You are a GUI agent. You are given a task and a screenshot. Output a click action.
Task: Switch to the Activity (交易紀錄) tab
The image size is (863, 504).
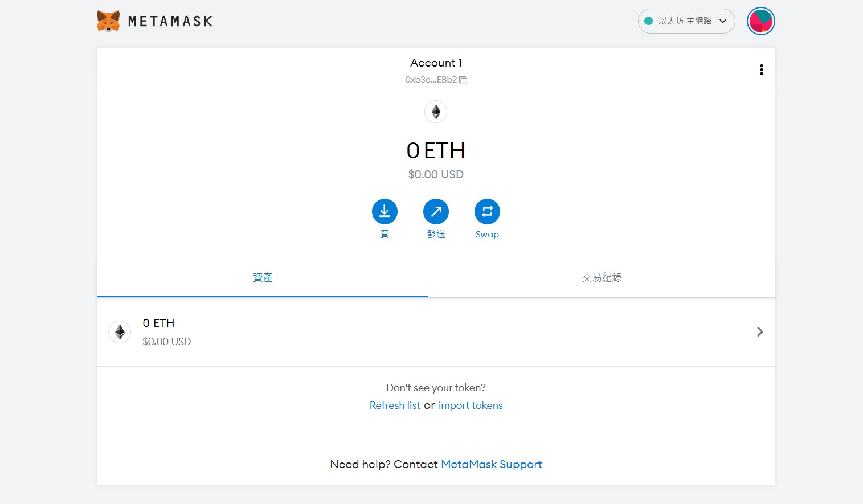point(602,278)
